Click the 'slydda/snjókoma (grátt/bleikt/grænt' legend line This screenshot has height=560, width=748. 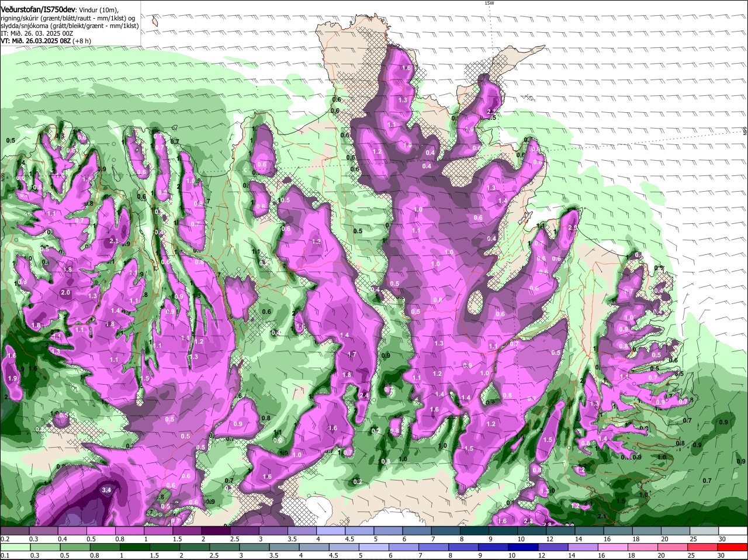[x=70, y=26]
